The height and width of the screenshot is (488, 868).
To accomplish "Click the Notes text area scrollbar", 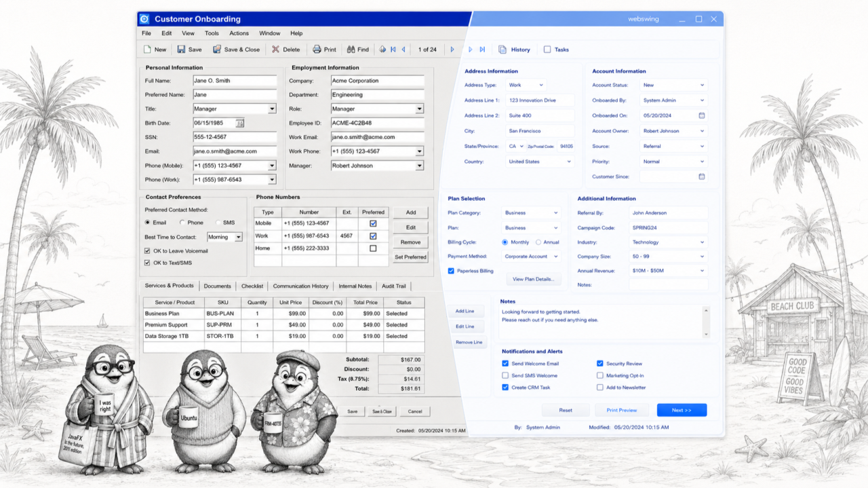I will pyautogui.click(x=707, y=322).
